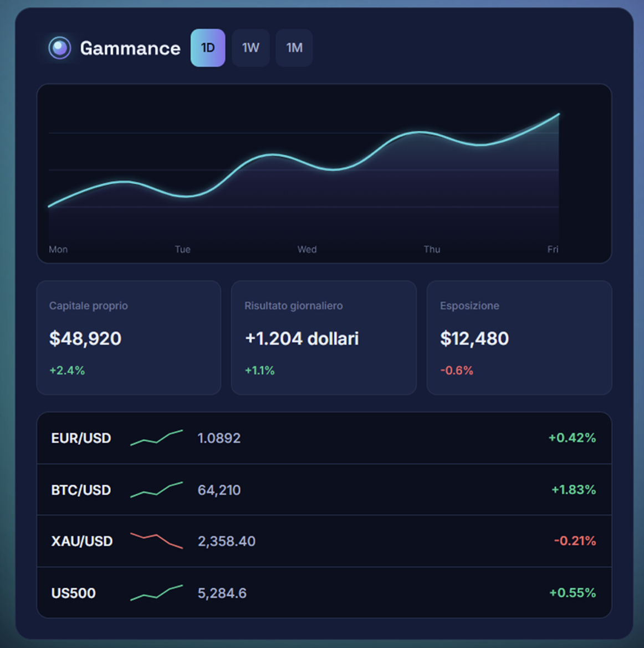
Task: Click the BTC/USD green sparkline icon
Action: [156, 490]
